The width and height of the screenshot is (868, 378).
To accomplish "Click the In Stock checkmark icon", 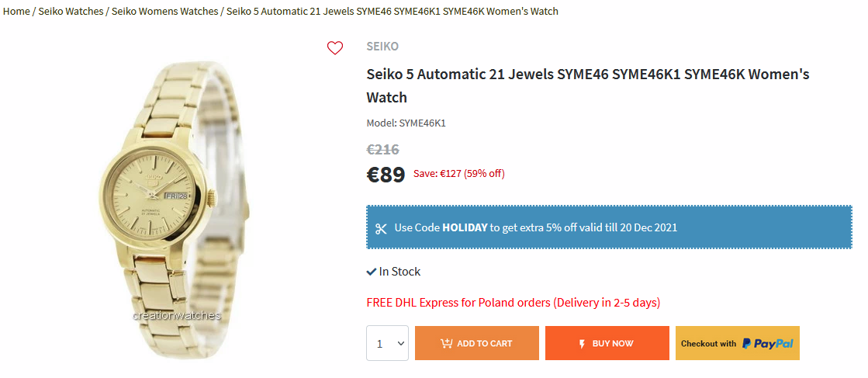I will tap(372, 272).
